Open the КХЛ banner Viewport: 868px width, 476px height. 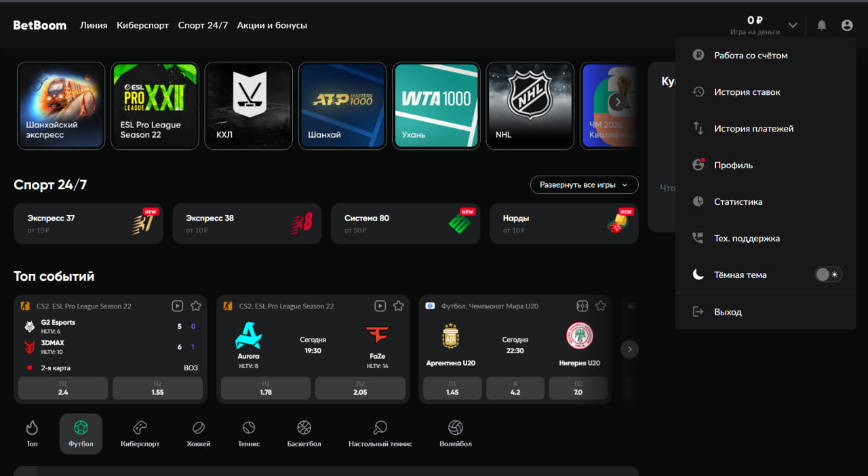(x=249, y=106)
